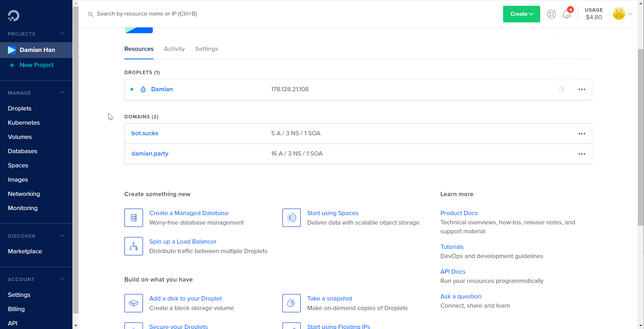Collapse the Manage sidebar section
644x329 pixels.
62,93
